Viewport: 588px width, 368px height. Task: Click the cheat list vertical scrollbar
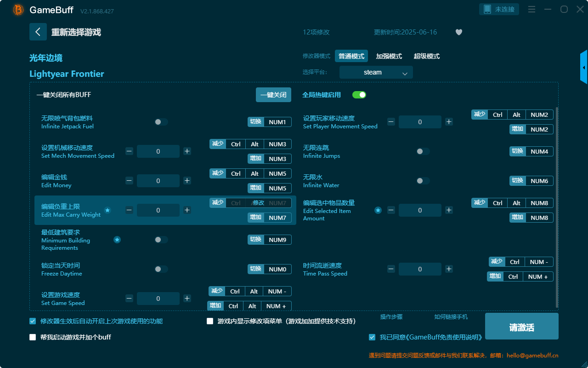click(x=557, y=207)
